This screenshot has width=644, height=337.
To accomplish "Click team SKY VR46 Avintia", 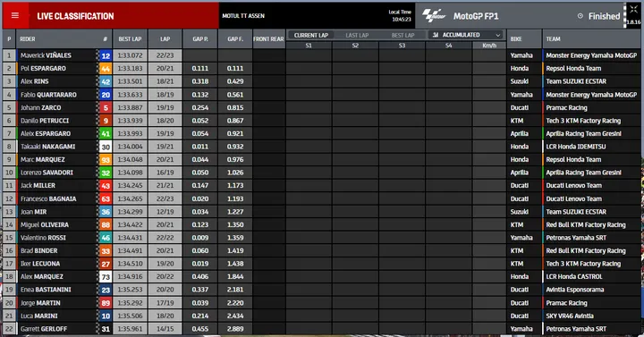I will pyautogui.click(x=570, y=316).
